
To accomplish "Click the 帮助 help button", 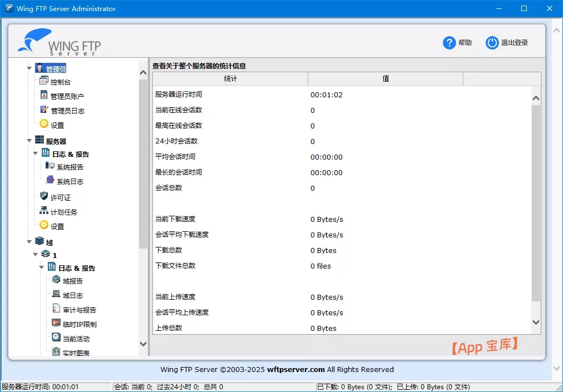I will 457,43.
